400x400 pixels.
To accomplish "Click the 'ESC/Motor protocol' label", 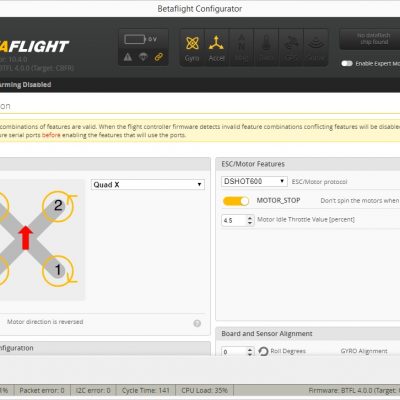I will point(319,182).
